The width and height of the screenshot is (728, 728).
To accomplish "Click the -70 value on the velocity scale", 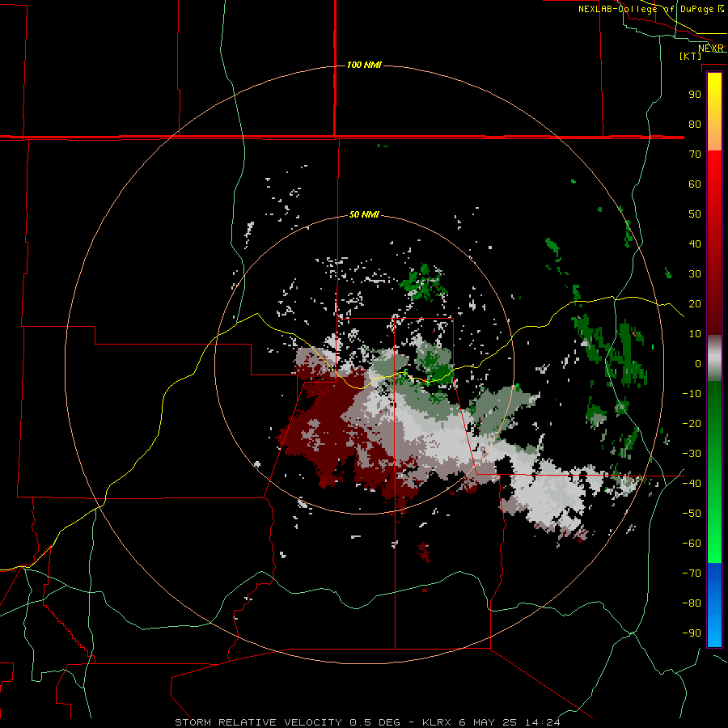I will [692, 574].
